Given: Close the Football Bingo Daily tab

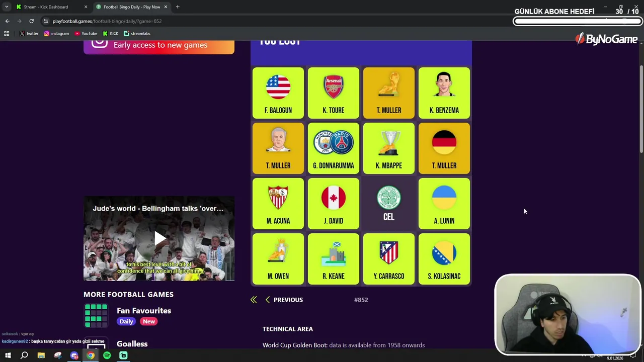Looking at the screenshot, I should tap(166, 7).
